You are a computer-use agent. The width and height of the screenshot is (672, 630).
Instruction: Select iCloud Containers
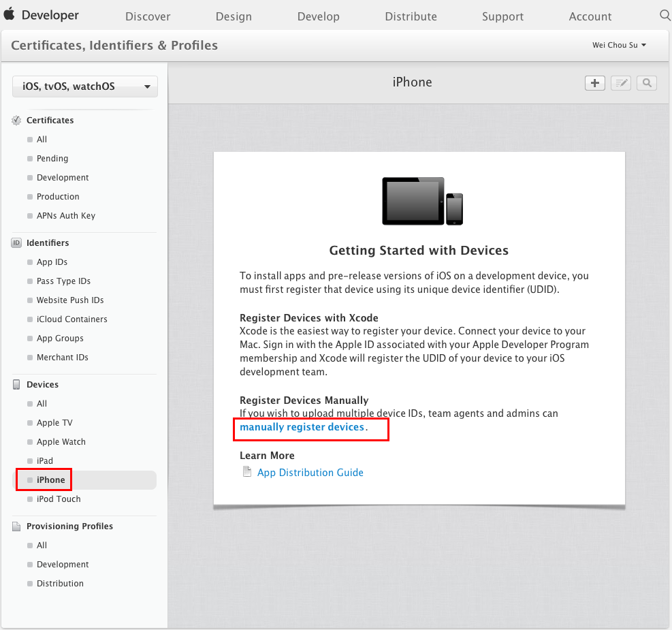[x=72, y=319]
